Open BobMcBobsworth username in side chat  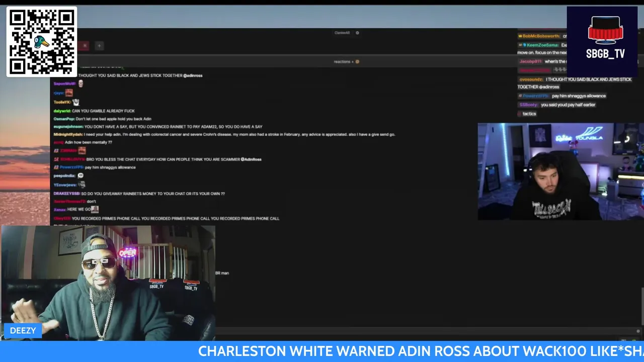541,36
